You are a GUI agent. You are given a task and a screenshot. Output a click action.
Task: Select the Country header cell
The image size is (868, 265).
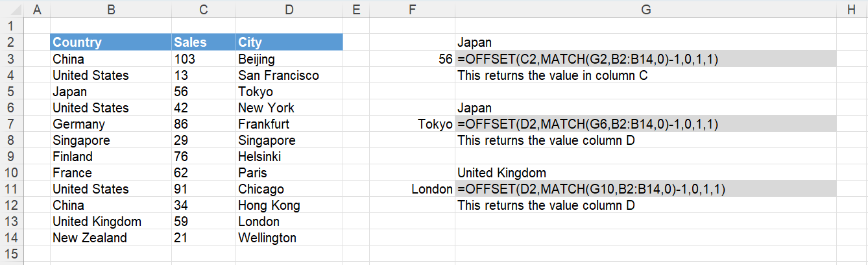coord(110,42)
